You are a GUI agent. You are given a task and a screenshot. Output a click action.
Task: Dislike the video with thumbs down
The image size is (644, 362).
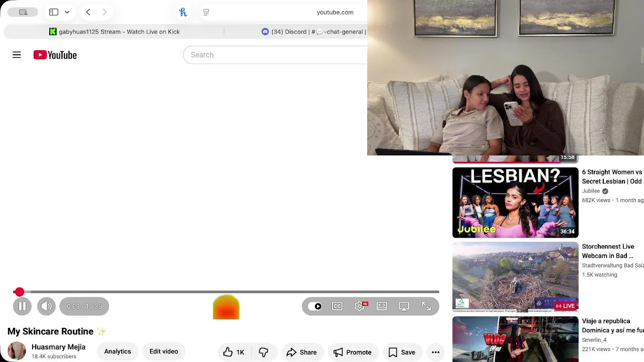click(x=263, y=352)
